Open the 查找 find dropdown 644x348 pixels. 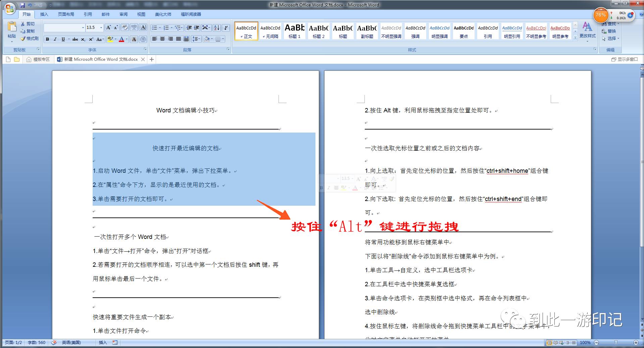[618, 24]
